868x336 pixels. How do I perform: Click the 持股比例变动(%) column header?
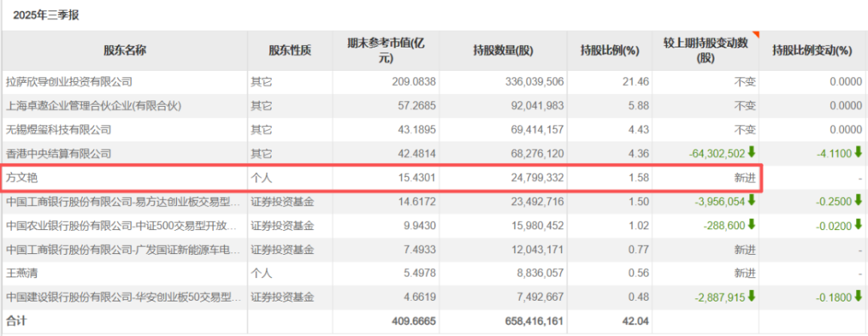click(x=812, y=51)
